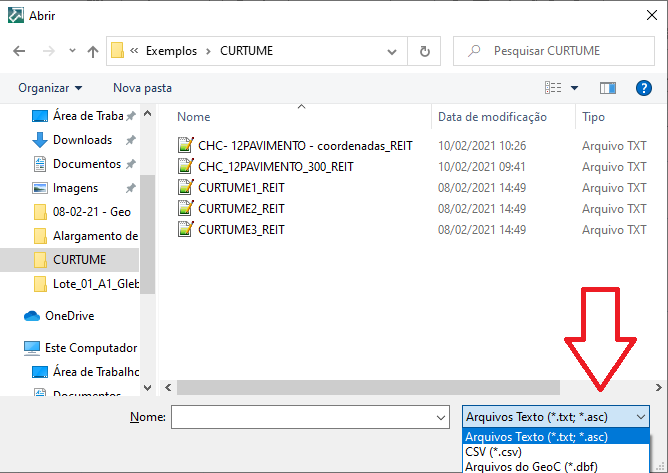The image size is (668, 473).
Task: Click the Nova pasta button
Action: click(142, 88)
